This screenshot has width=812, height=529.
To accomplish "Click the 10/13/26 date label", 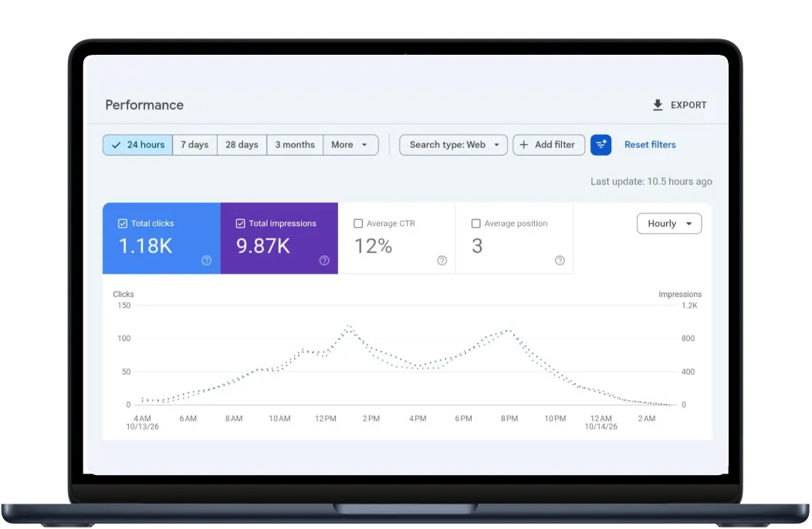I will (x=143, y=426).
